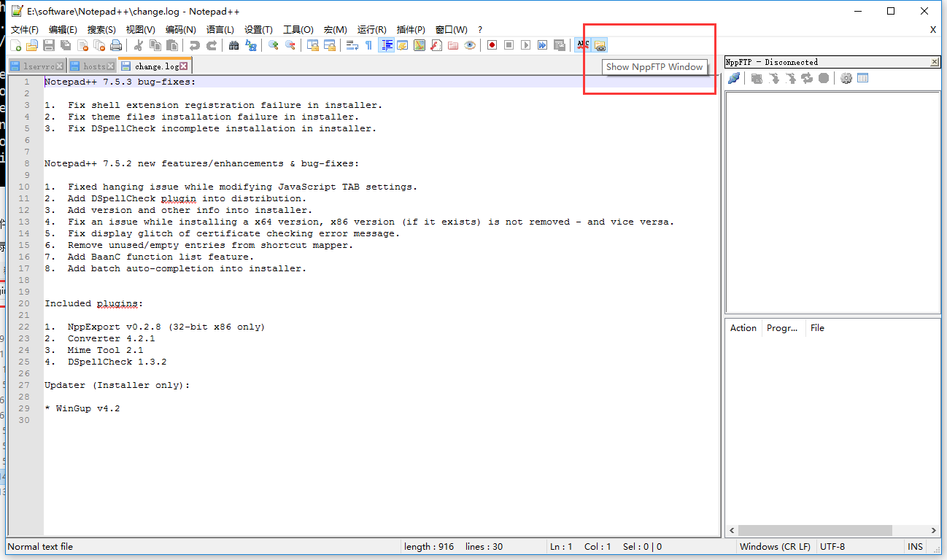
Task: Run macro multiple times icon
Action: [x=543, y=45]
